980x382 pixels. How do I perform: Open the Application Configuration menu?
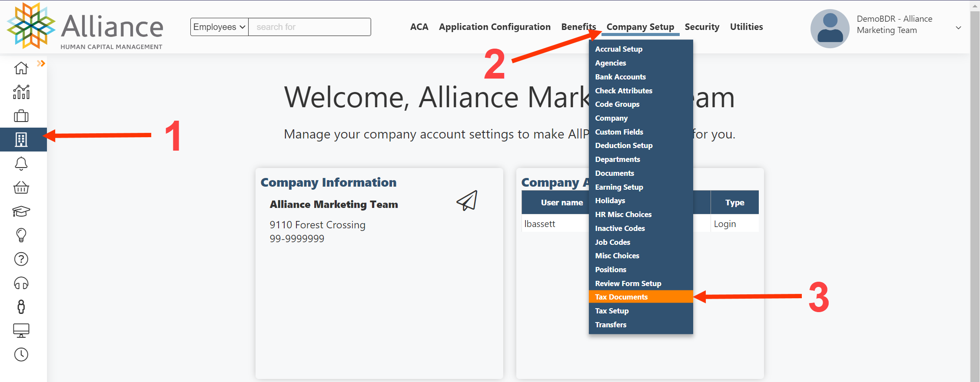pos(495,27)
